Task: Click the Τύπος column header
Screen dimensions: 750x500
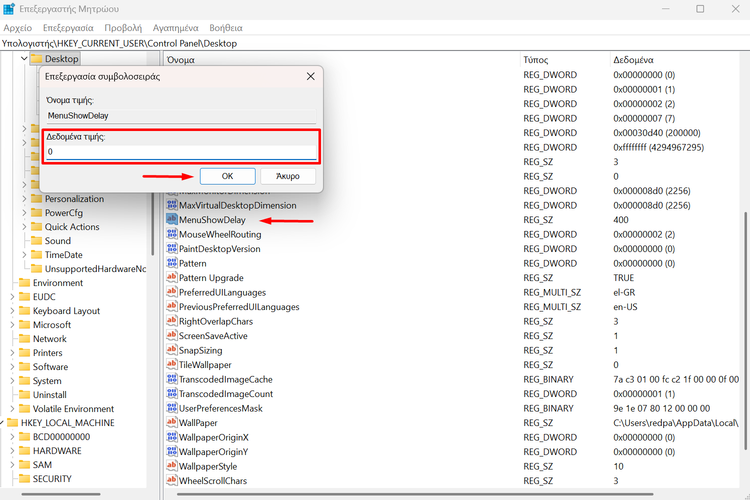Action: click(x=536, y=60)
